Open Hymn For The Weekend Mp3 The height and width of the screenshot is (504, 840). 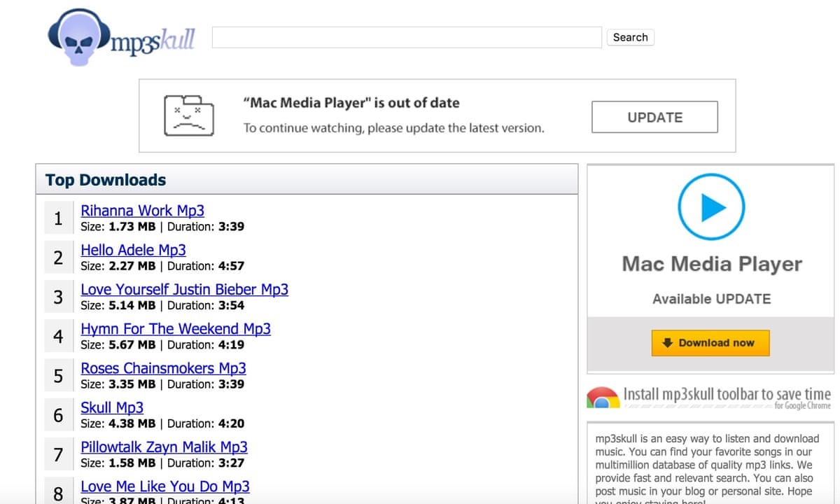(176, 329)
